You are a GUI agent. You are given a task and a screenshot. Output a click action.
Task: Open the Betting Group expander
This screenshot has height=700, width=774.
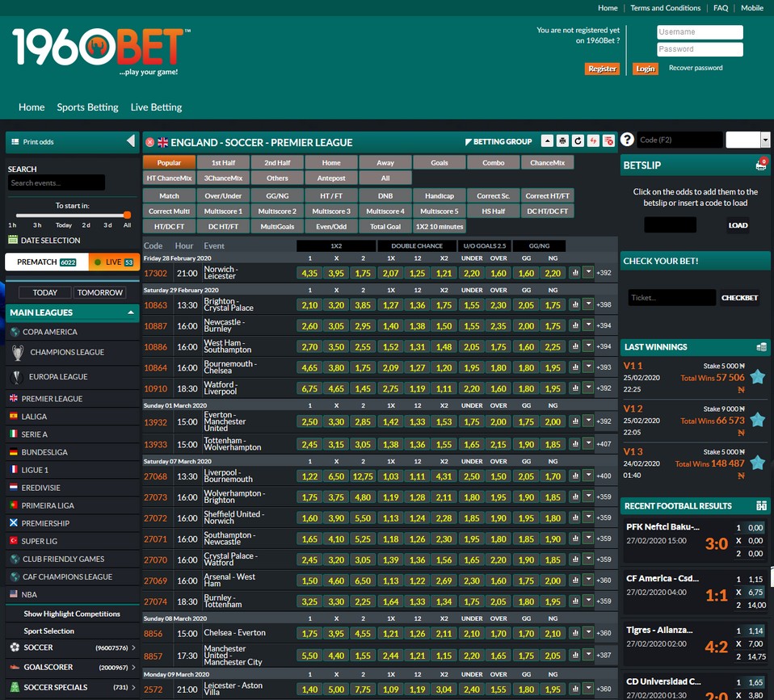tap(498, 141)
